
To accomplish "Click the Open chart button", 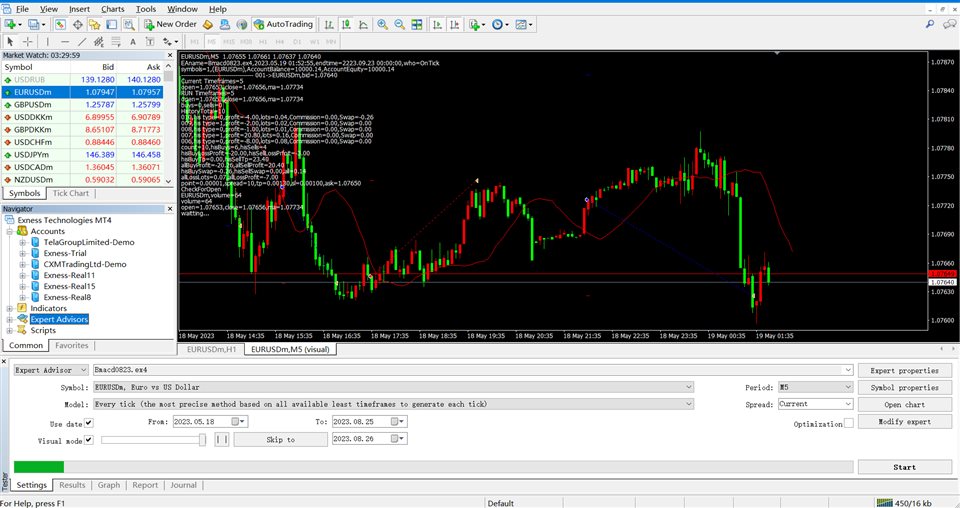I will click(x=904, y=405).
